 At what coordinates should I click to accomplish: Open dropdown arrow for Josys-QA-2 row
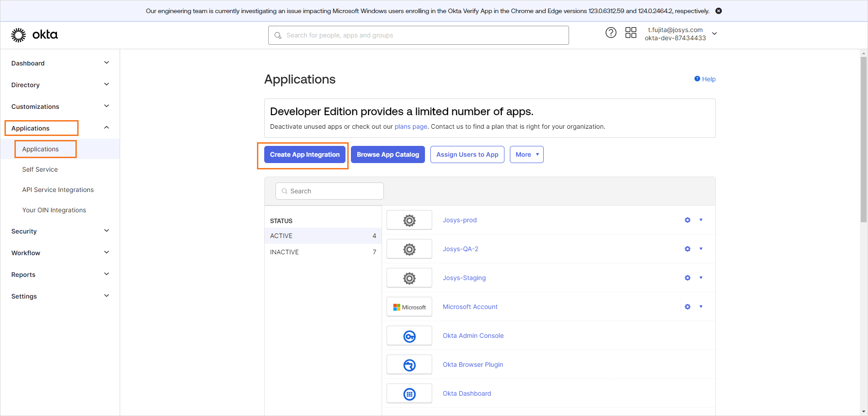(x=701, y=249)
